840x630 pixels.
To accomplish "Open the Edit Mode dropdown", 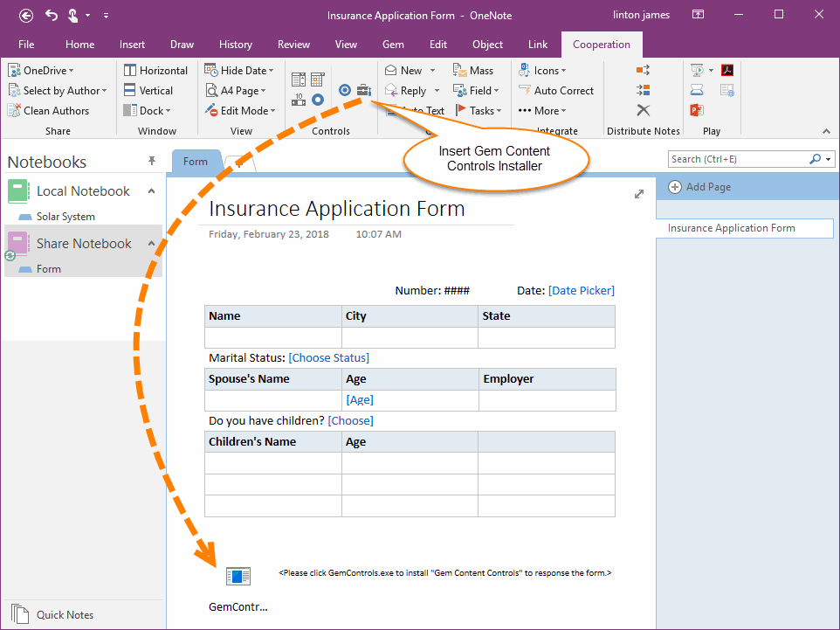I will click(x=240, y=110).
